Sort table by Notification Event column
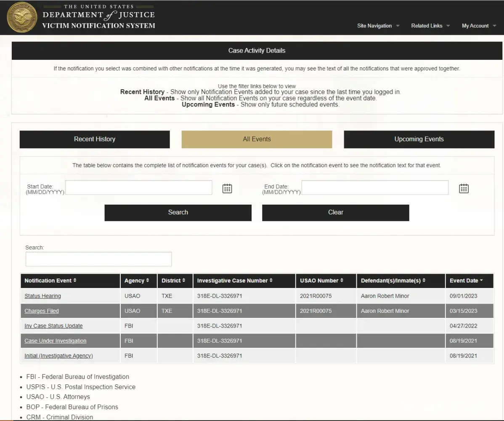This screenshot has width=504, height=421. (x=50, y=281)
